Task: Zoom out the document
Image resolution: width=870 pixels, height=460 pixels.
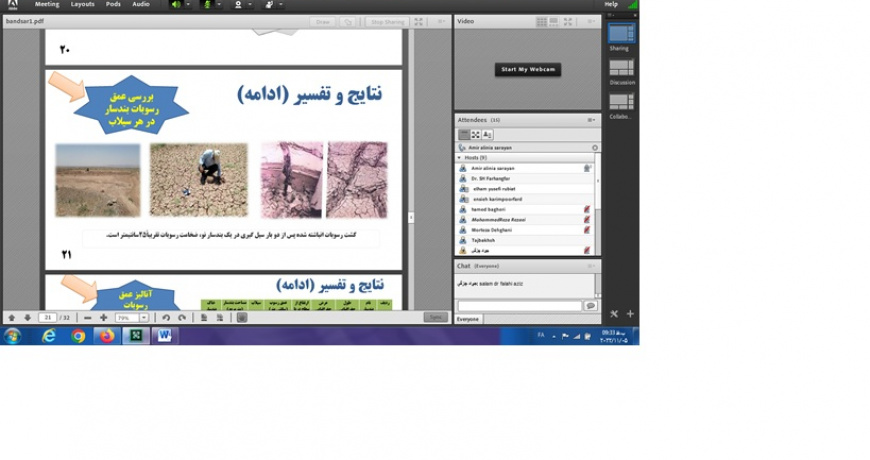Action: coord(88,317)
